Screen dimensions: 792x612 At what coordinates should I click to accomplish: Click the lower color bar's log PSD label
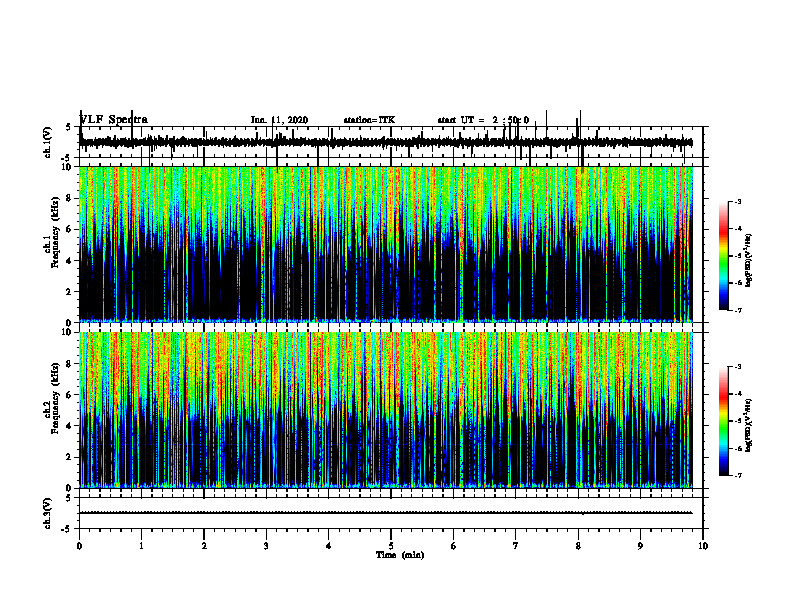tap(749, 425)
